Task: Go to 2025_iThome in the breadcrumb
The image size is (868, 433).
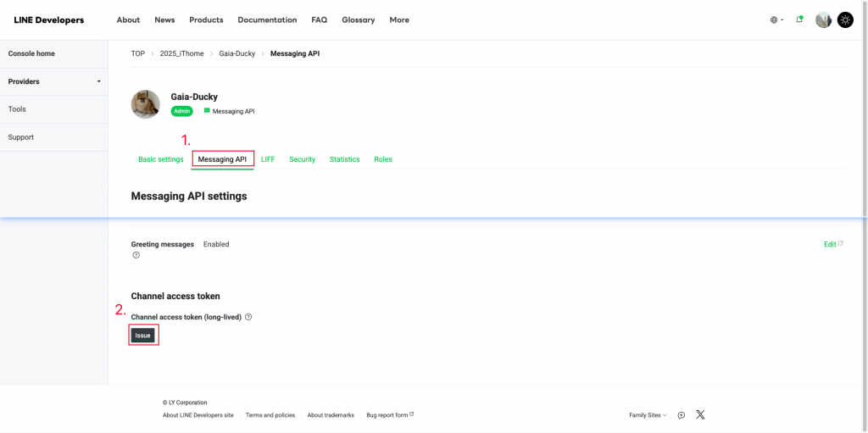Action: [181, 53]
